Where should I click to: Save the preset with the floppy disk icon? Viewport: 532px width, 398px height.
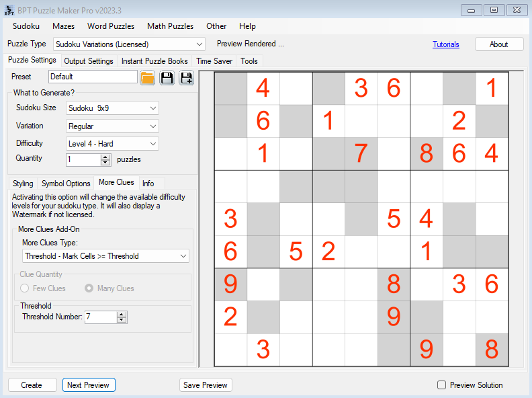point(167,77)
